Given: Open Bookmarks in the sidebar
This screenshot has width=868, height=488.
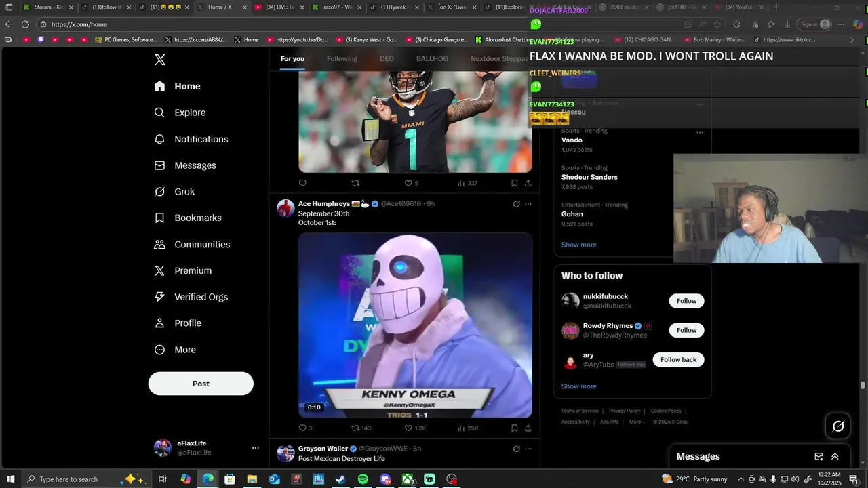Looking at the screenshot, I should point(188,218).
